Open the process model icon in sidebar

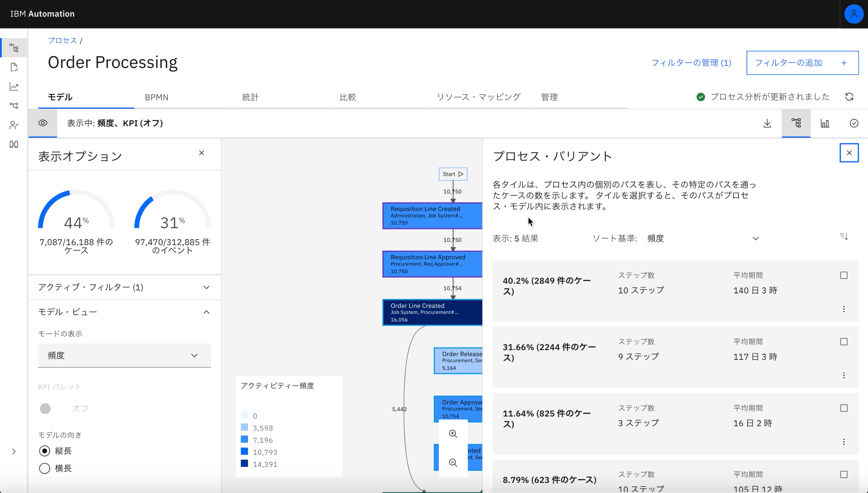[x=14, y=48]
